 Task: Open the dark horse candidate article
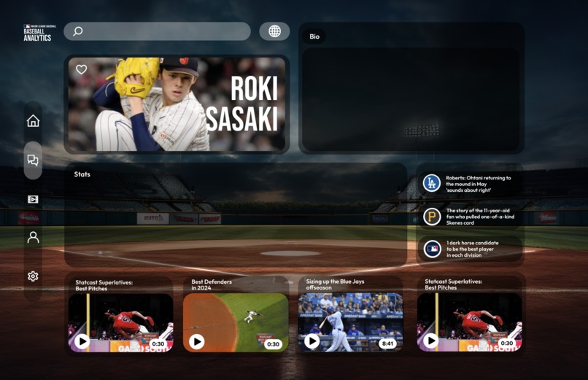point(472,249)
